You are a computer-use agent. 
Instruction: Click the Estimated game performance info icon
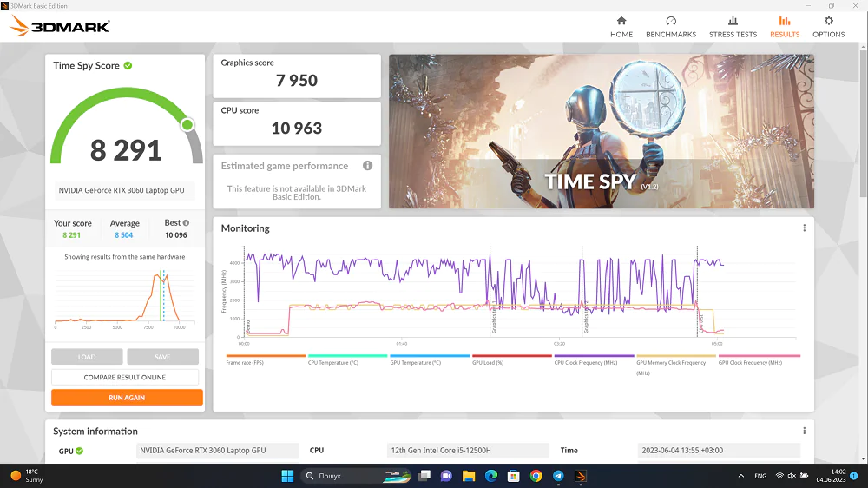click(367, 166)
